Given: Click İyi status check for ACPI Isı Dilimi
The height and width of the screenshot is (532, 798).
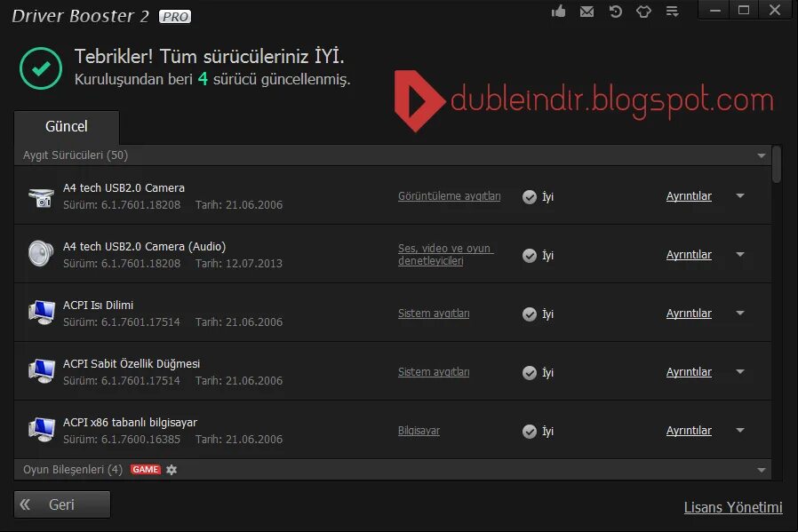Looking at the screenshot, I should point(530,314).
